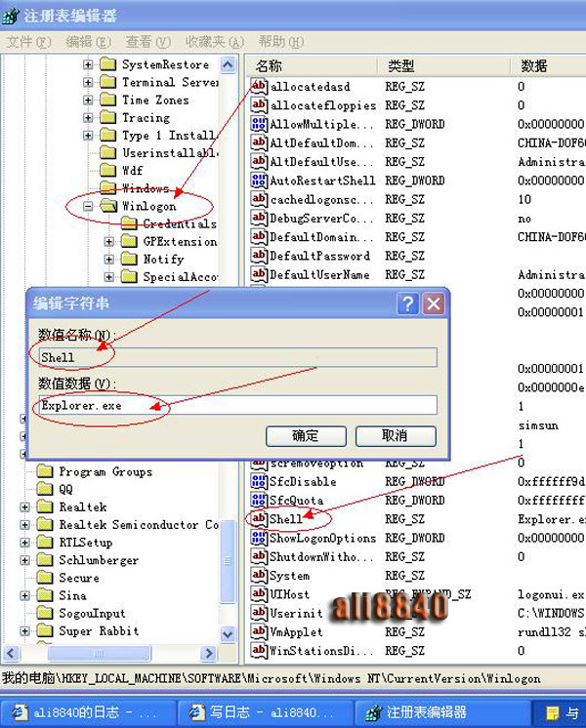The height and width of the screenshot is (728, 586).
Task: Expand the Notify subkey node
Action: point(109,260)
